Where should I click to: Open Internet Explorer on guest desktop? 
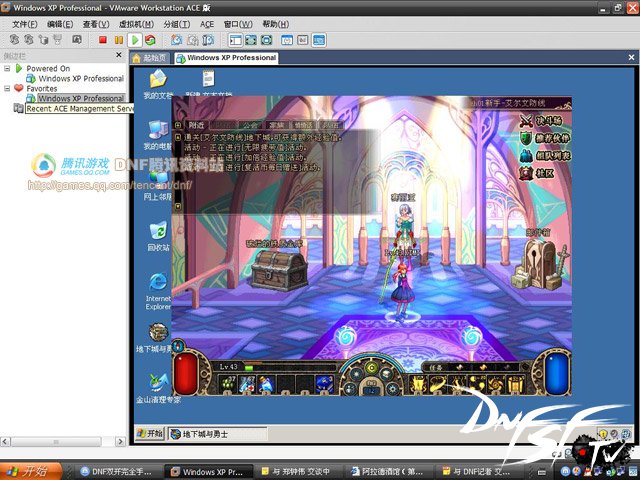click(x=157, y=284)
